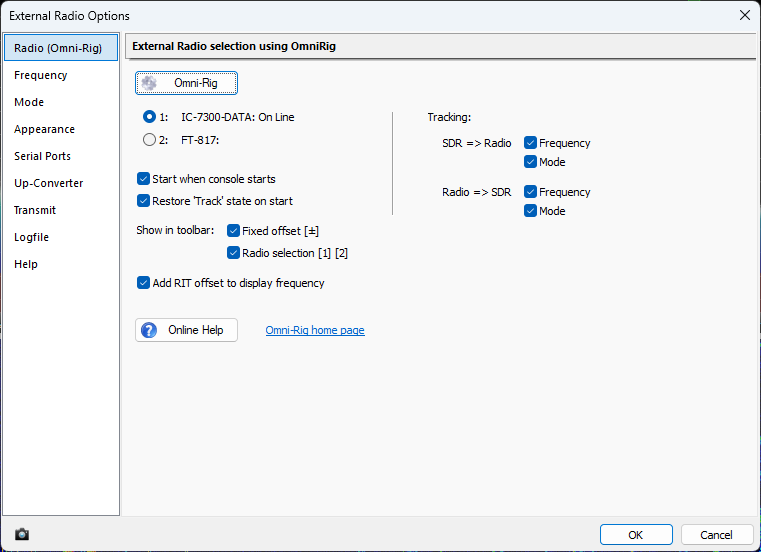Image resolution: width=761 pixels, height=552 pixels.
Task: Click 'IC-7300-DATA: On Line' status text
Action: point(238,117)
